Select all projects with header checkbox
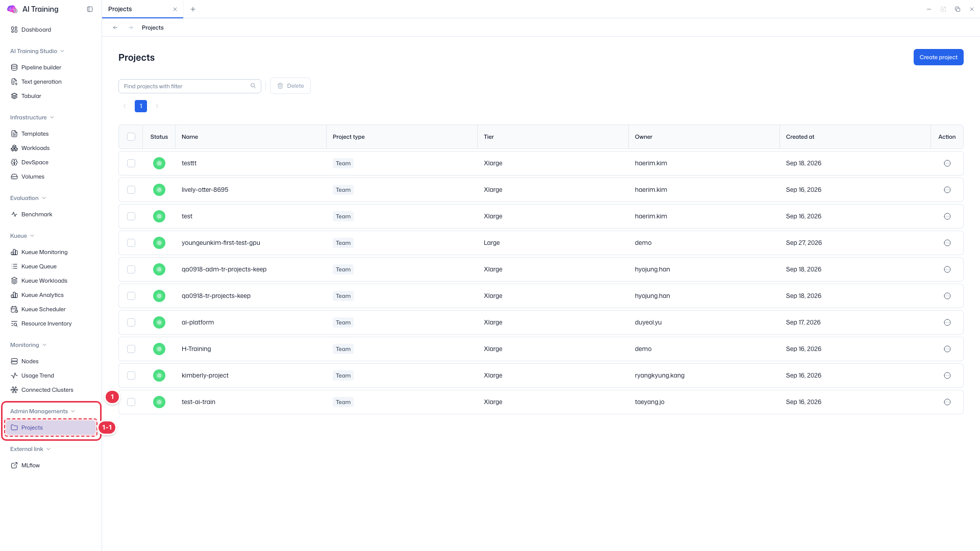Image resolution: width=980 pixels, height=551 pixels. point(131,137)
